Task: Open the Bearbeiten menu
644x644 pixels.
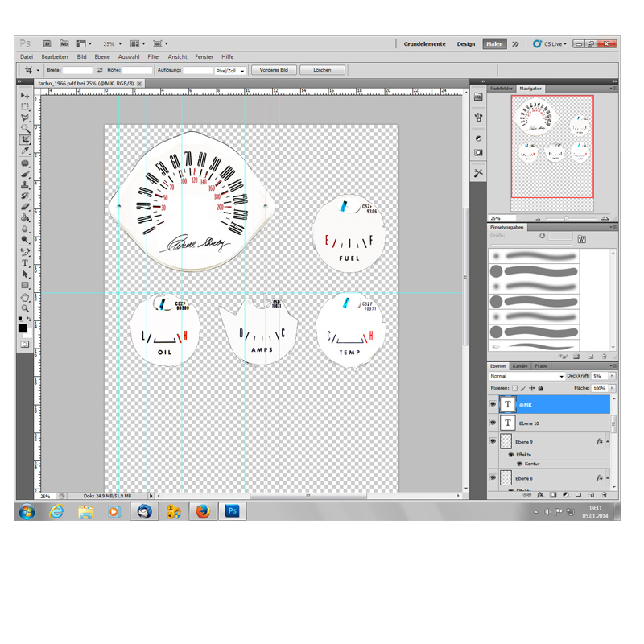Action: pyautogui.click(x=55, y=56)
